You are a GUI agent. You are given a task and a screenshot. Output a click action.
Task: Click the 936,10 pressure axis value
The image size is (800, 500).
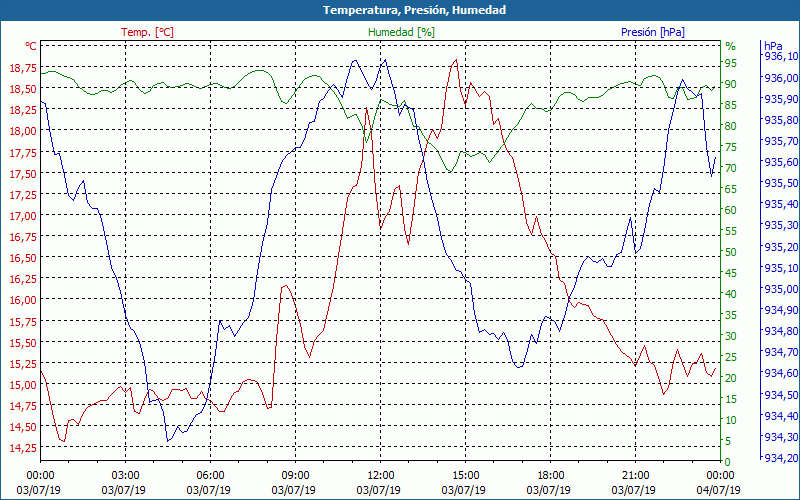(782, 56)
